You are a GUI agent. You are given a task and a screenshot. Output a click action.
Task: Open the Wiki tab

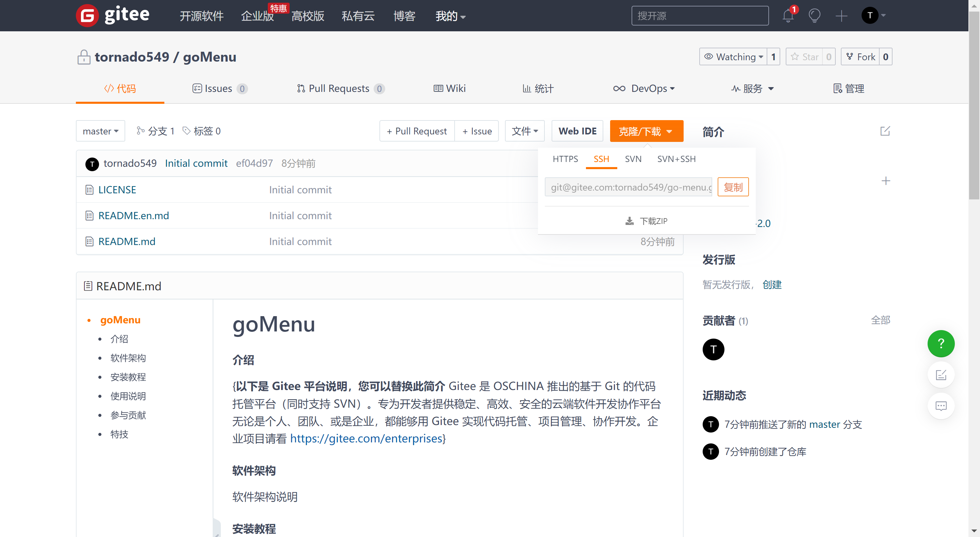449,89
